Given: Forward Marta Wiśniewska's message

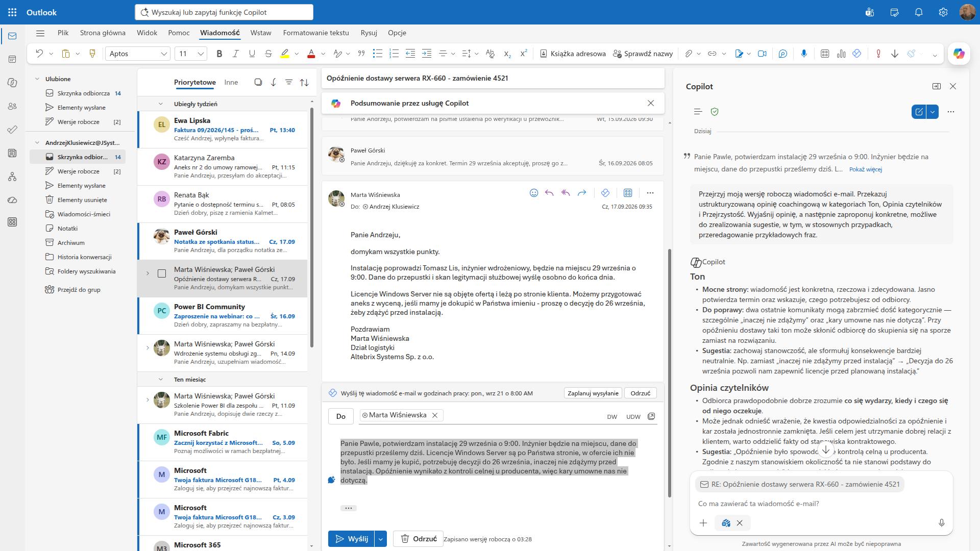Looking at the screenshot, I should tap(582, 193).
